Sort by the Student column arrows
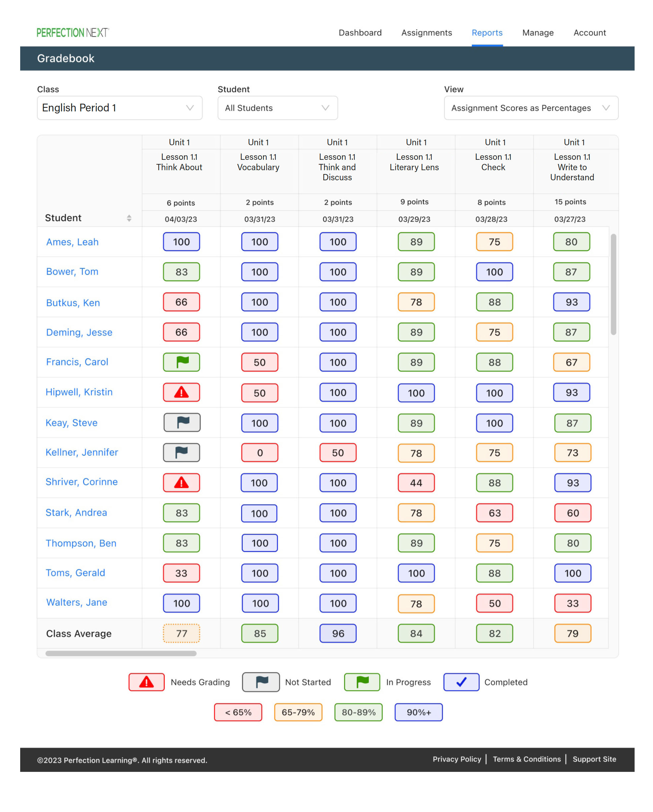 129,218
